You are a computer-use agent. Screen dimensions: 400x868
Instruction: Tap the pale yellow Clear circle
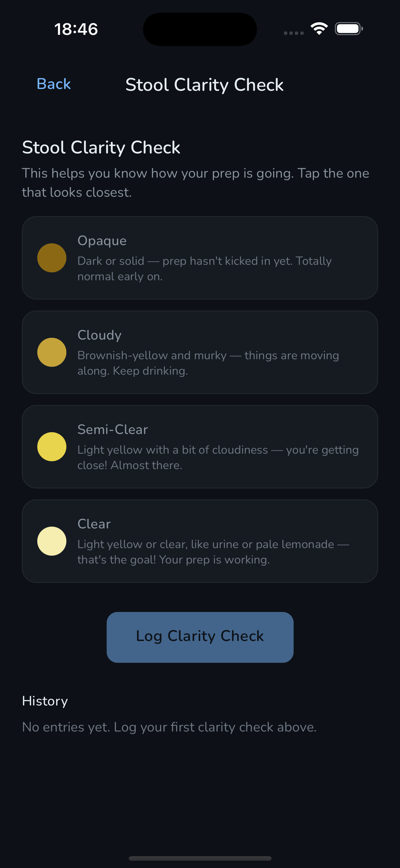coord(52,541)
